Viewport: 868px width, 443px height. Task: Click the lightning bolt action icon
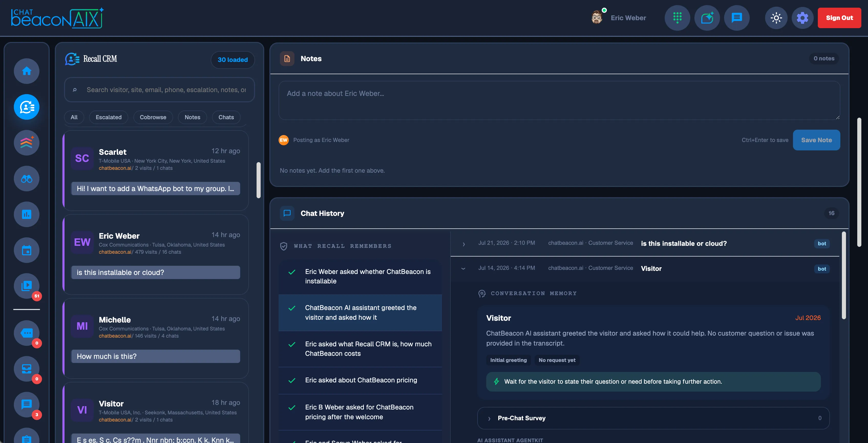click(x=496, y=381)
